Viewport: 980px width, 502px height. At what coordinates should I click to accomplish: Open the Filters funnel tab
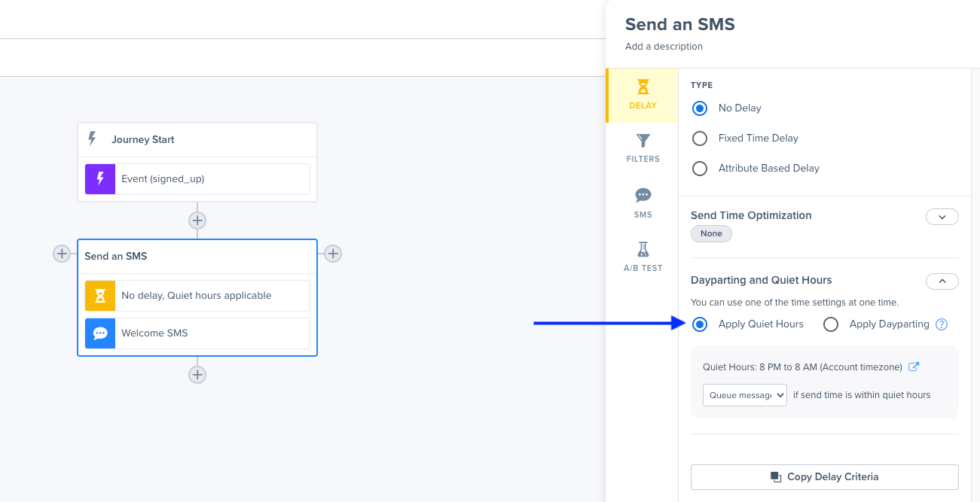[643, 148]
